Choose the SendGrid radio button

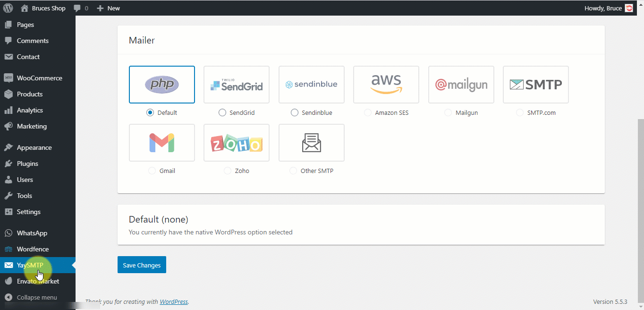(222, 112)
